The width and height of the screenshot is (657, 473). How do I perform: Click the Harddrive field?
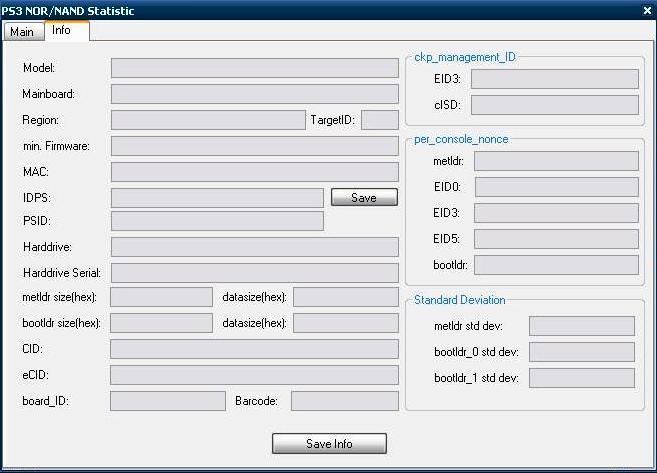pyautogui.click(x=255, y=247)
